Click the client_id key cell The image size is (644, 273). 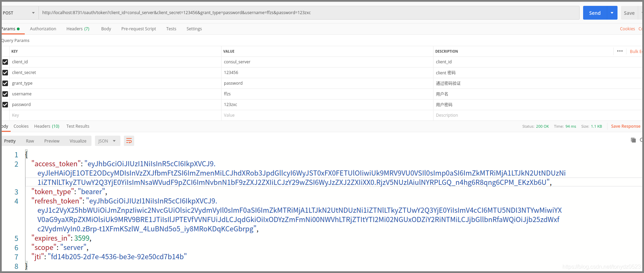(x=115, y=62)
